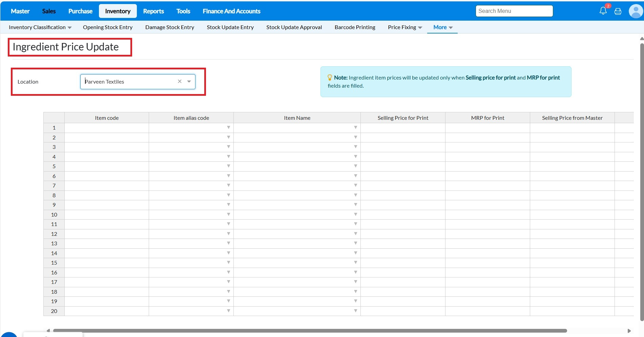Viewport: 644px width, 337px height.
Task: Open the user profile avatar
Action: click(635, 11)
